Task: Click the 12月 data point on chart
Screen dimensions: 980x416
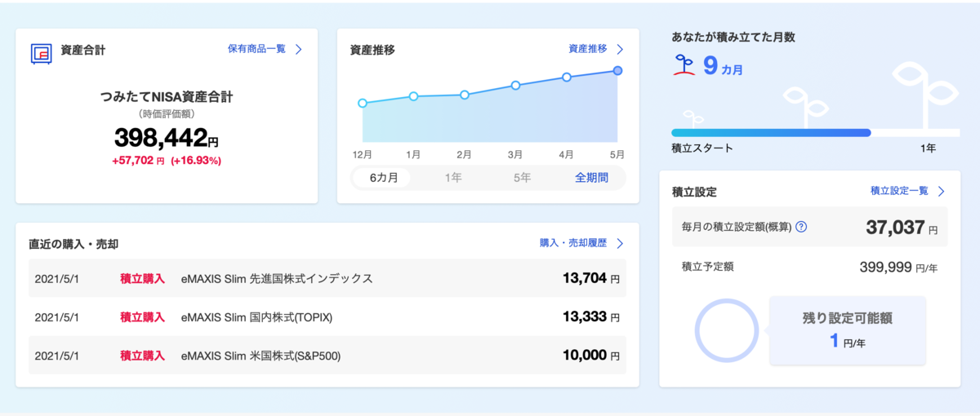Action: pyautogui.click(x=363, y=103)
